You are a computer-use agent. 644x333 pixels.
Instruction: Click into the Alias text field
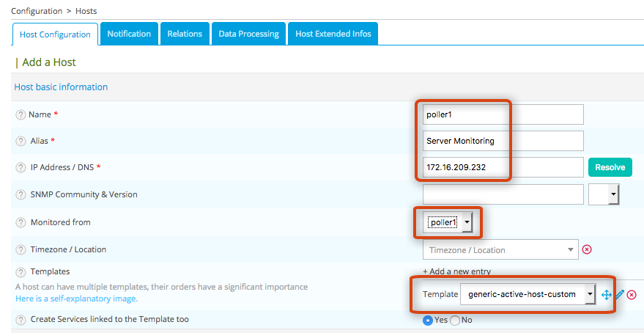point(503,141)
